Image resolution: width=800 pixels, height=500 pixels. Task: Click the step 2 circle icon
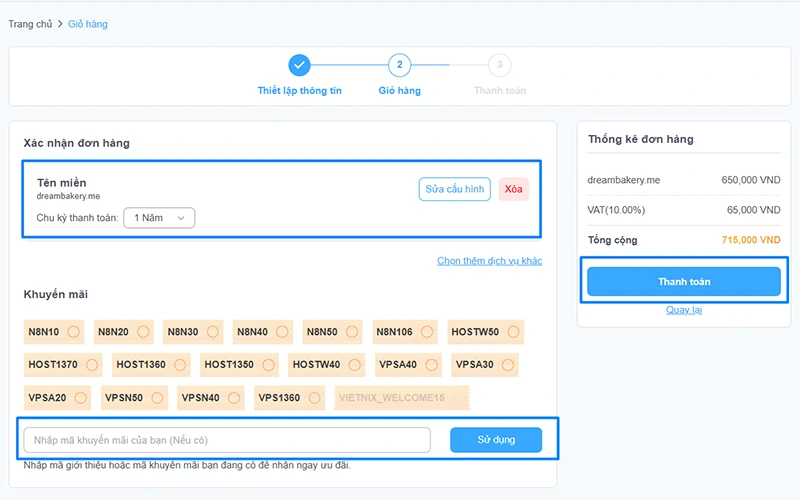(x=399, y=66)
